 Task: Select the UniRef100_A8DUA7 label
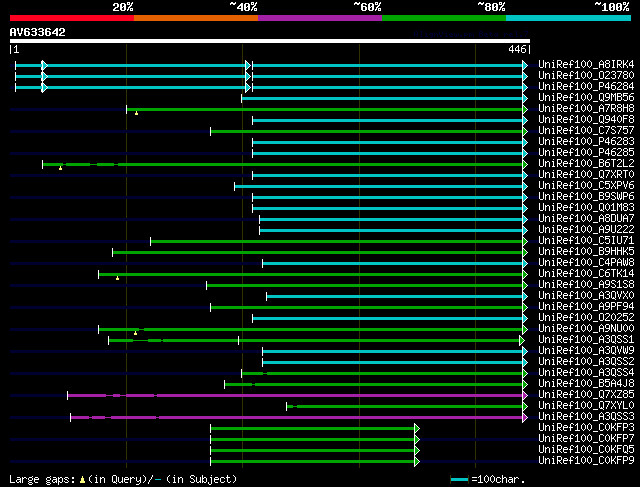pyautogui.click(x=586, y=219)
